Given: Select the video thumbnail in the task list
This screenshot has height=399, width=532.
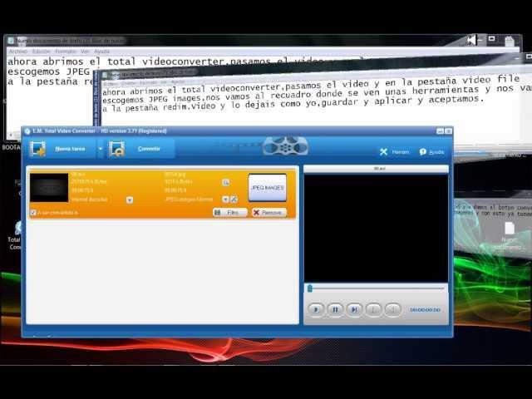Looking at the screenshot, I should coord(49,187).
